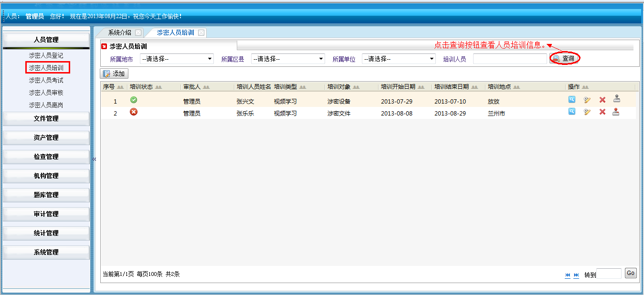The image size is (644, 295).
Task: Expand the 文件管理 section
Action: (x=46, y=118)
